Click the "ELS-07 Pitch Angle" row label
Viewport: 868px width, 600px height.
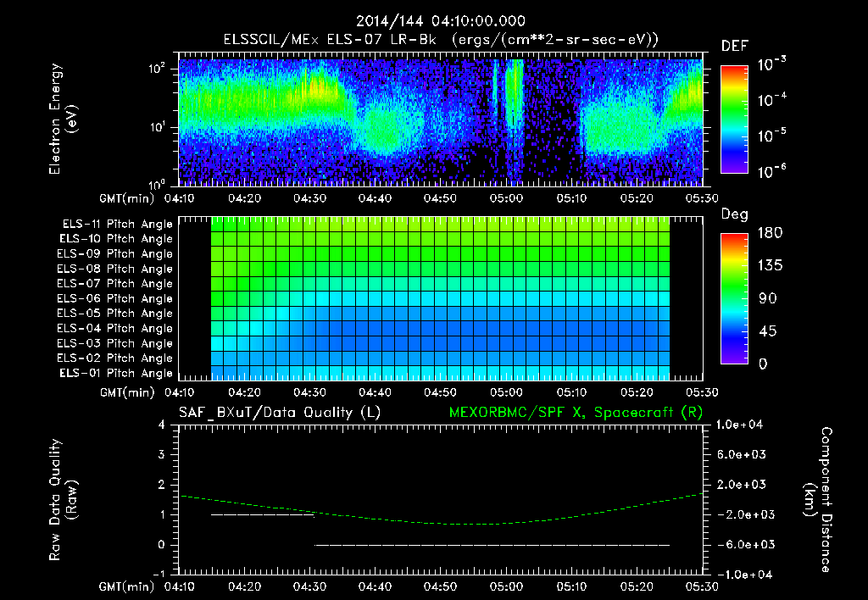pyautogui.click(x=115, y=284)
